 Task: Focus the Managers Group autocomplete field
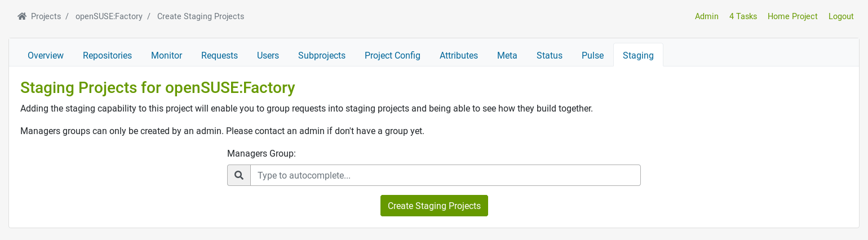click(445, 175)
